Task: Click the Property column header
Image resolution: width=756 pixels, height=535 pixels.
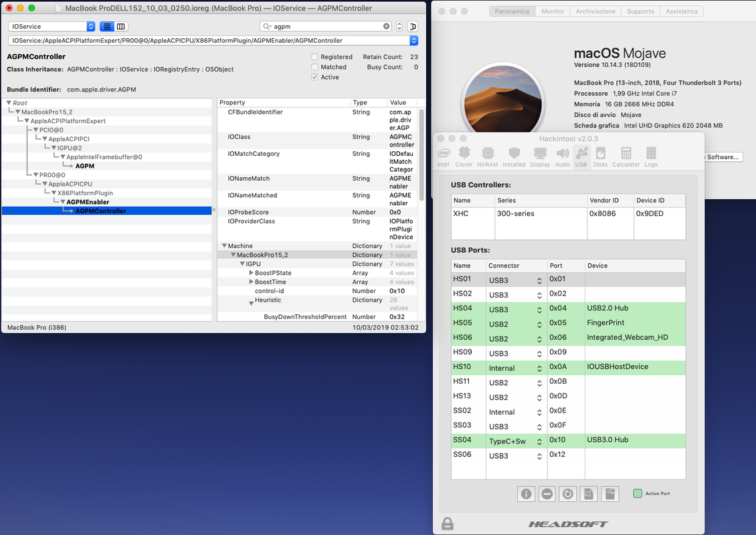Action: pyautogui.click(x=284, y=103)
